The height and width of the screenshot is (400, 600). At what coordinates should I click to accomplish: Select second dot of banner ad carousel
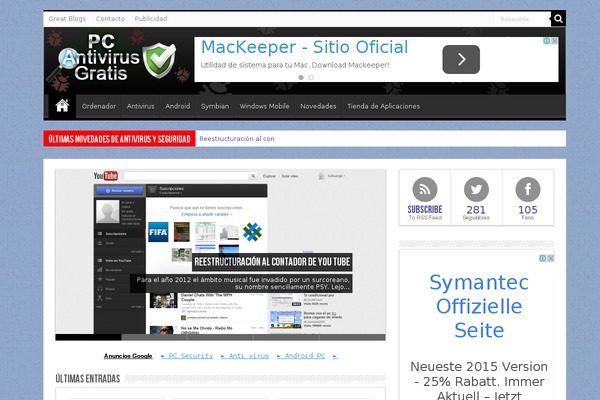coord(311,77)
